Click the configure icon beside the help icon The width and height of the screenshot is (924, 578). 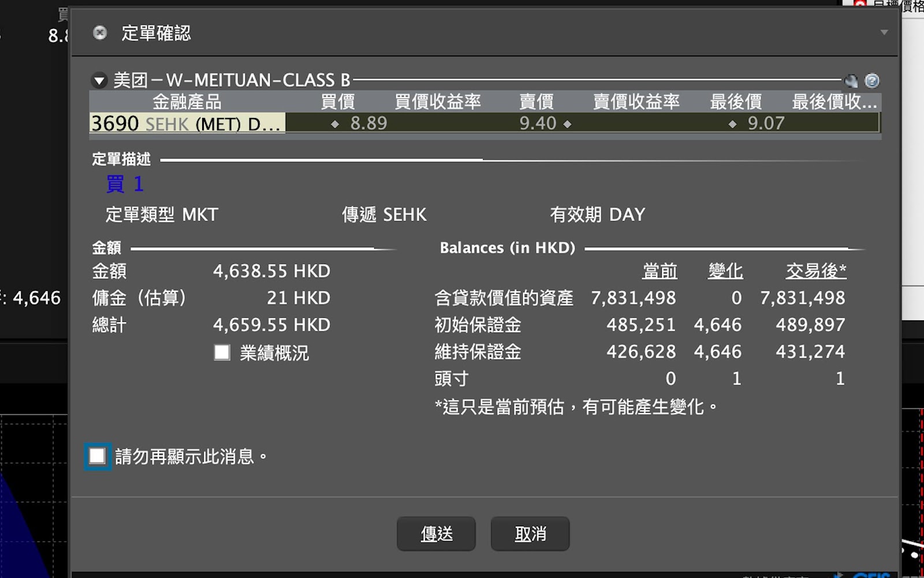(851, 80)
